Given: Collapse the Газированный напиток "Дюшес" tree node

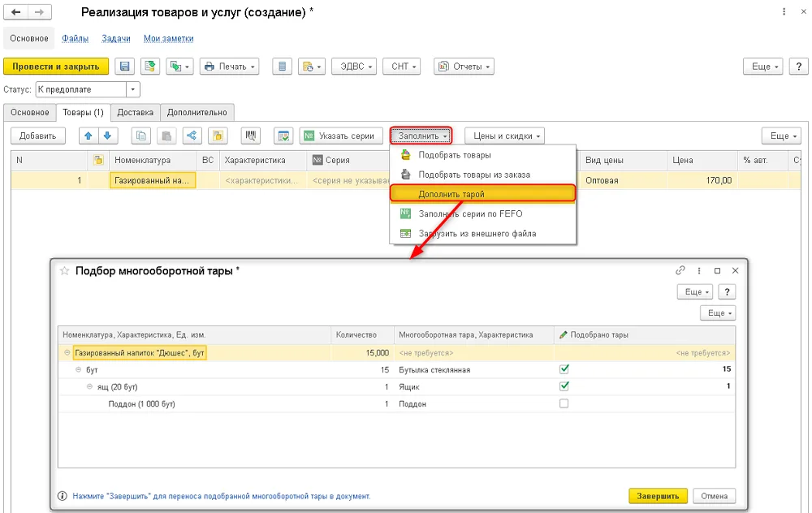Looking at the screenshot, I should pos(67,352).
